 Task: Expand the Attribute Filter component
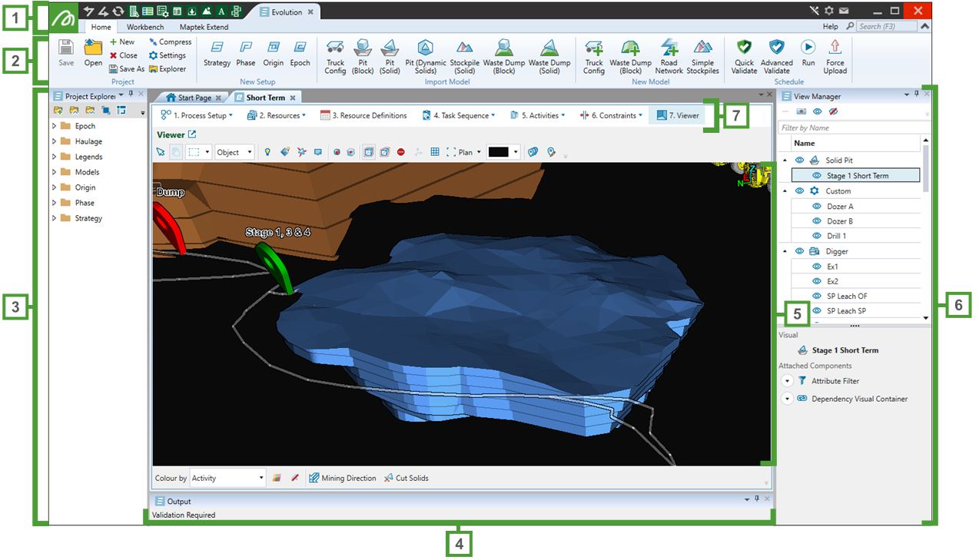click(787, 381)
